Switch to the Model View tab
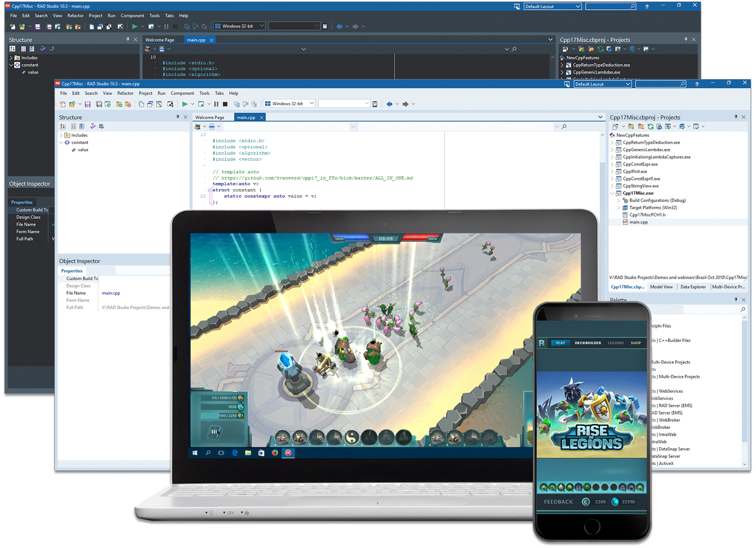 pyautogui.click(x=661, y=287)
